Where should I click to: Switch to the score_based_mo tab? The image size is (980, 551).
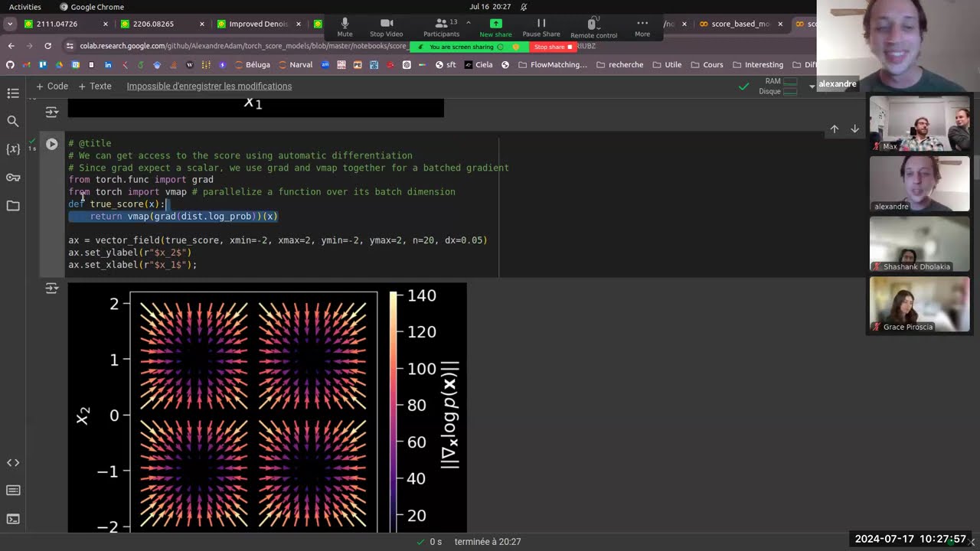740,24
